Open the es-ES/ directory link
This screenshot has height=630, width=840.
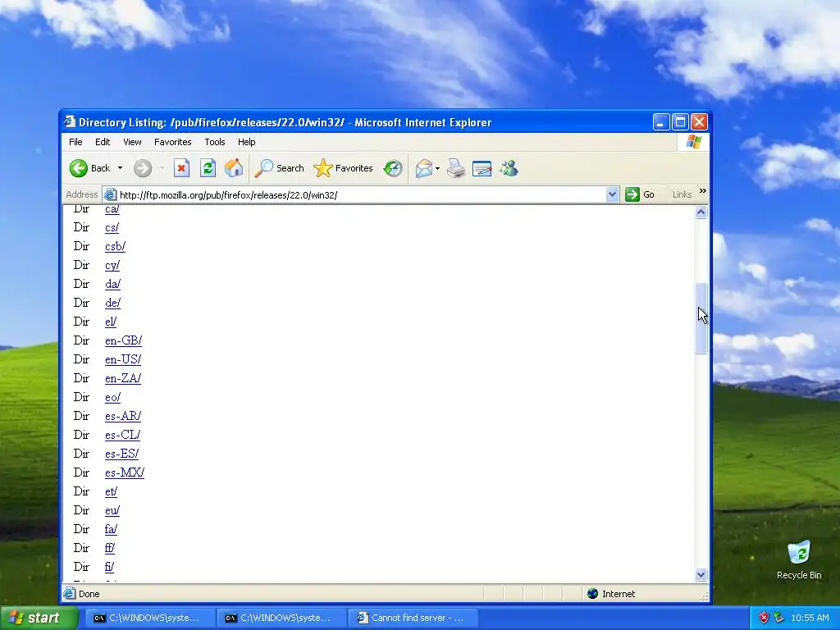pyautogui.click(x=121, y=454)
